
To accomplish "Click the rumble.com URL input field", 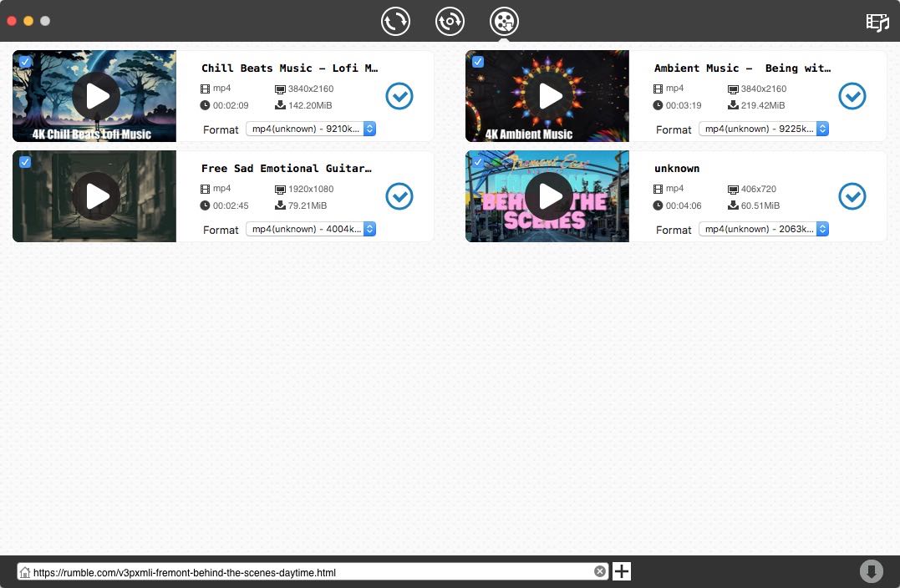I will [x=309, y=572].
